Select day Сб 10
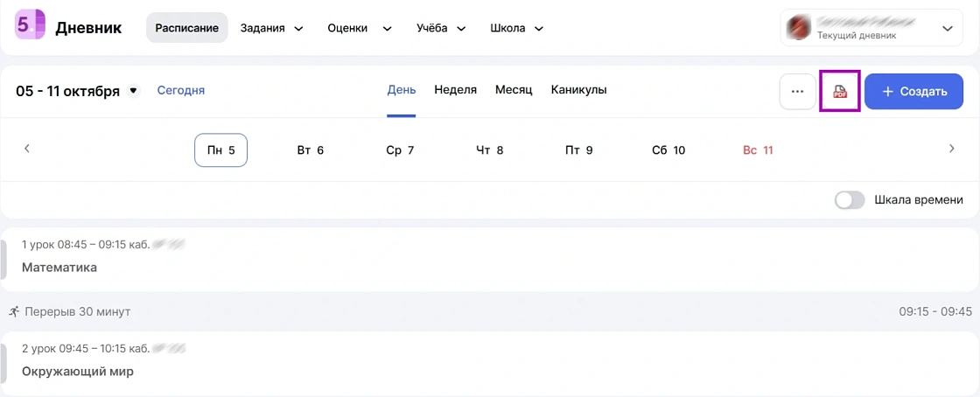980x397 pixels. 668,150
